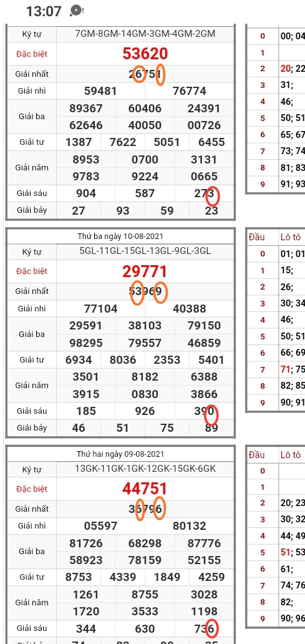Tap the date header Thứ hai ngày 09-08-2021

[x=120, y=454]
